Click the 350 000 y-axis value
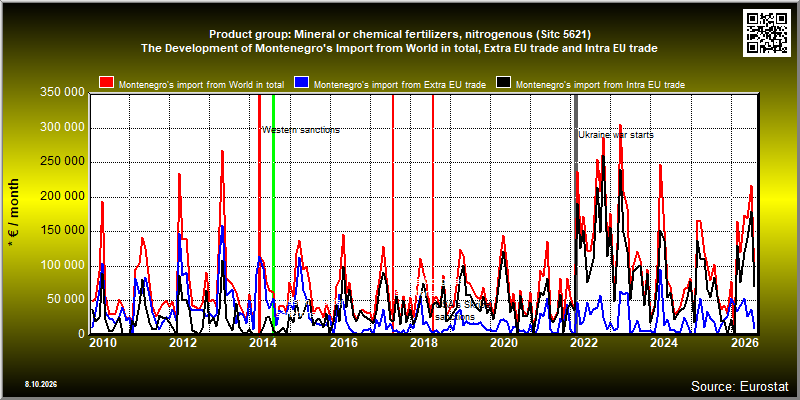Image resolution: width=800 pixels, height=400 pixels. coord(62,93)
